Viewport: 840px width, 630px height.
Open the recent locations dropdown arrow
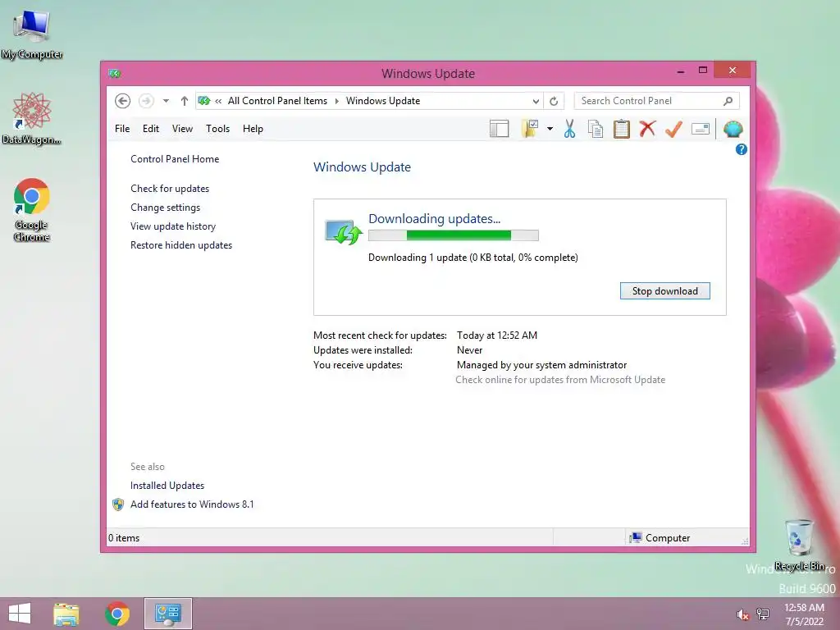pos(166,101)
